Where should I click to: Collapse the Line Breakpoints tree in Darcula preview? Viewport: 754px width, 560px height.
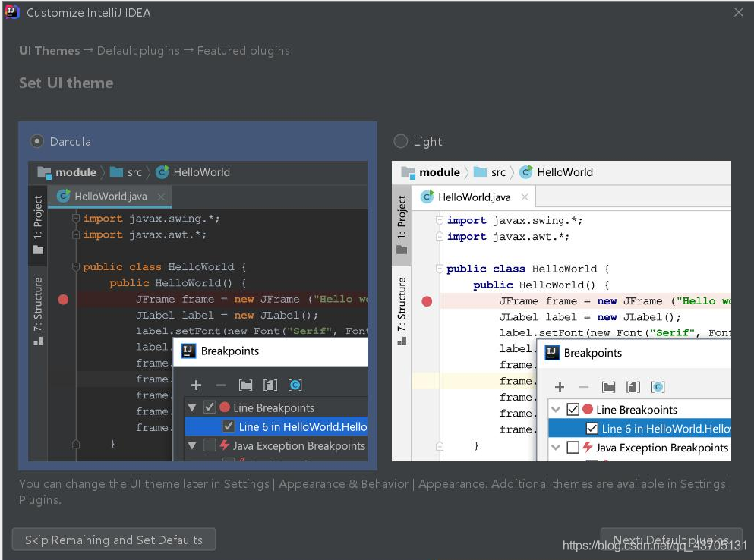tap(192, 407)
